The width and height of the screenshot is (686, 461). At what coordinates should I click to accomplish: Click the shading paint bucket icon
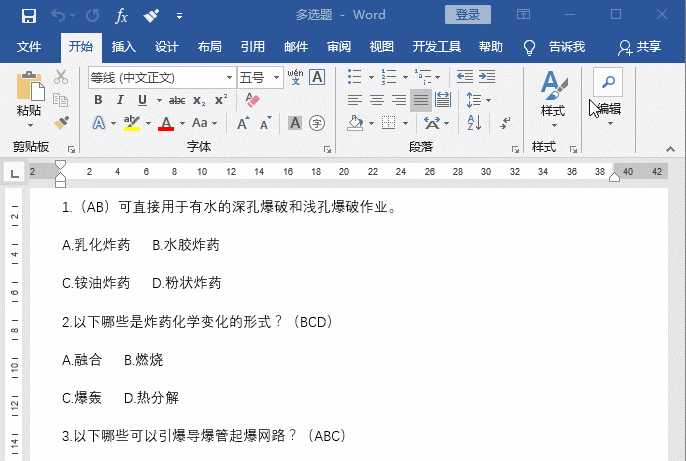click(355, 123)
